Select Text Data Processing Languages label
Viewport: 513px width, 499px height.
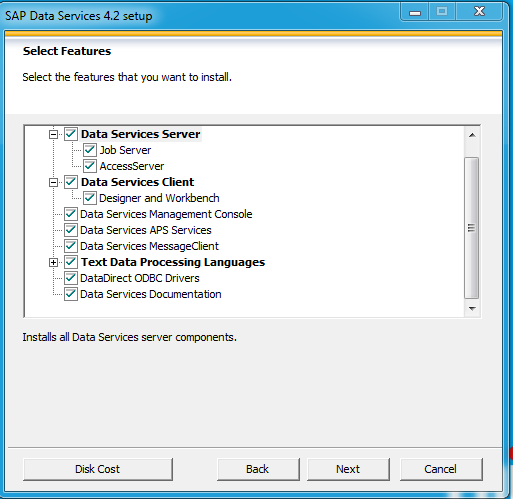coord(173,262)
